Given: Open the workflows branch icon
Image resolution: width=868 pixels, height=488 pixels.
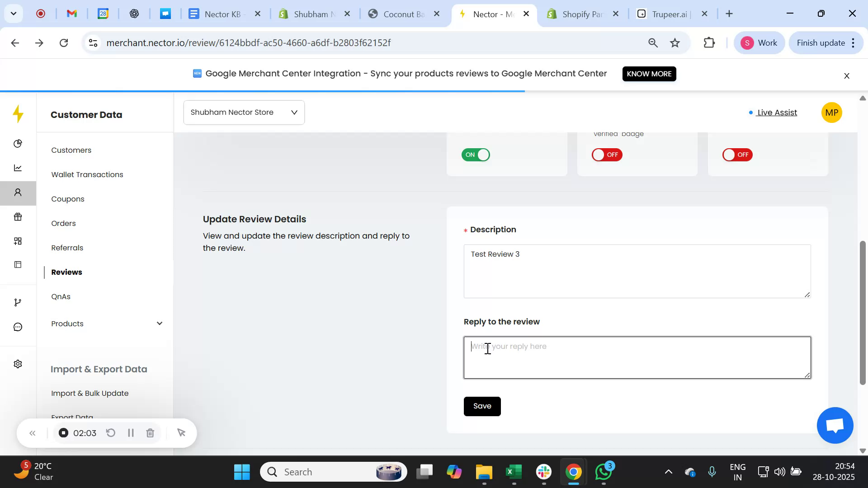Looking at the screenshot, I should pos(18,302).
